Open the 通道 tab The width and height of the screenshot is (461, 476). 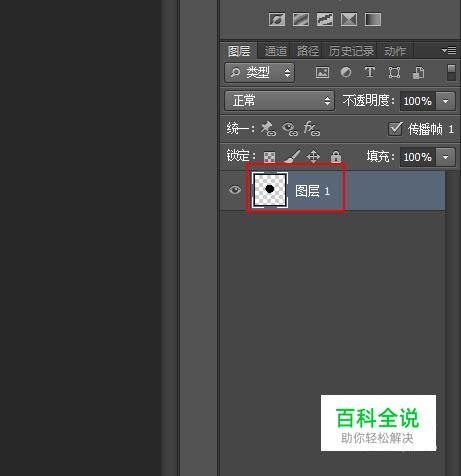[275, 51]
